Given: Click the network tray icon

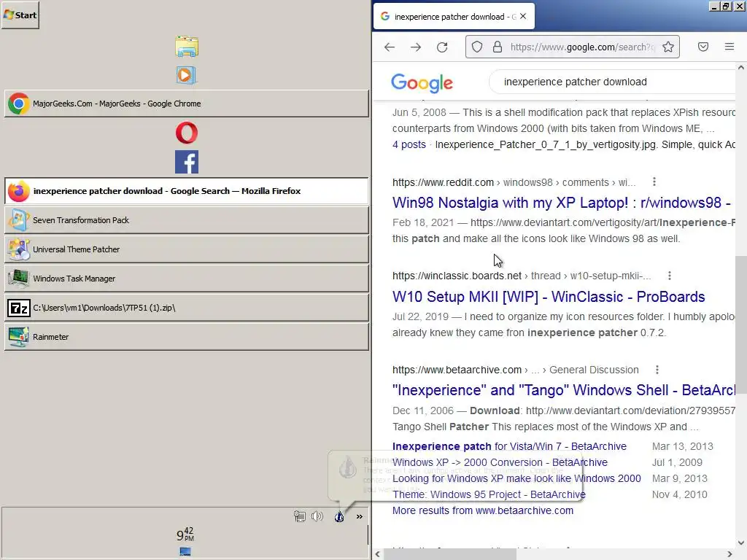Looking at the screenshot, I should pos(300,517).
